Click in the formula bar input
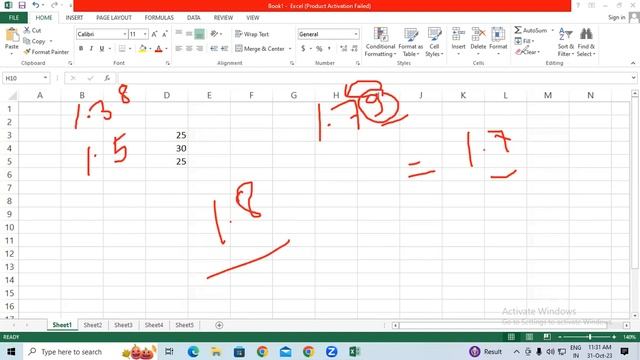Viewport: 640px width, 360px height. [373, 78]
